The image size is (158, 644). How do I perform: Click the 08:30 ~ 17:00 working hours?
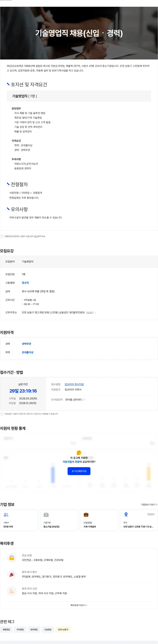tap(31, 304)
